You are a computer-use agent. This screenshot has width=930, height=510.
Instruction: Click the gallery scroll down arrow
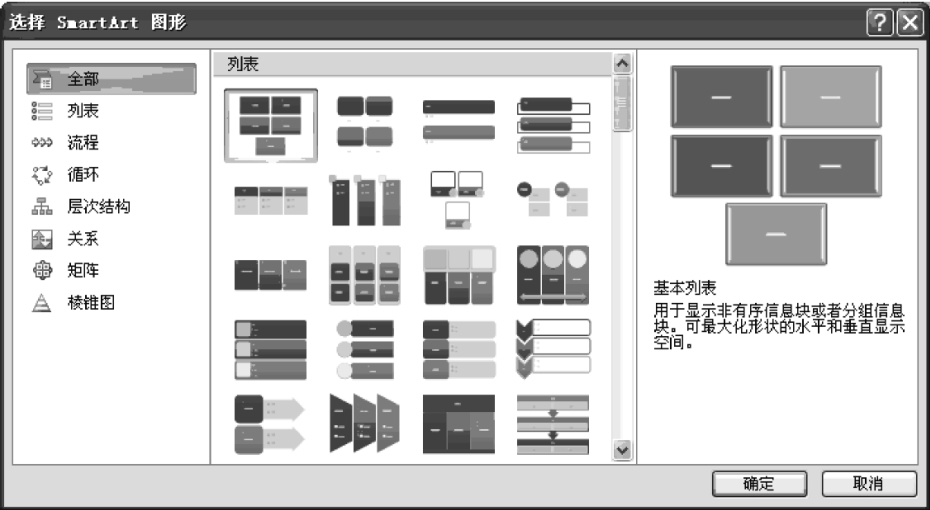622,450
